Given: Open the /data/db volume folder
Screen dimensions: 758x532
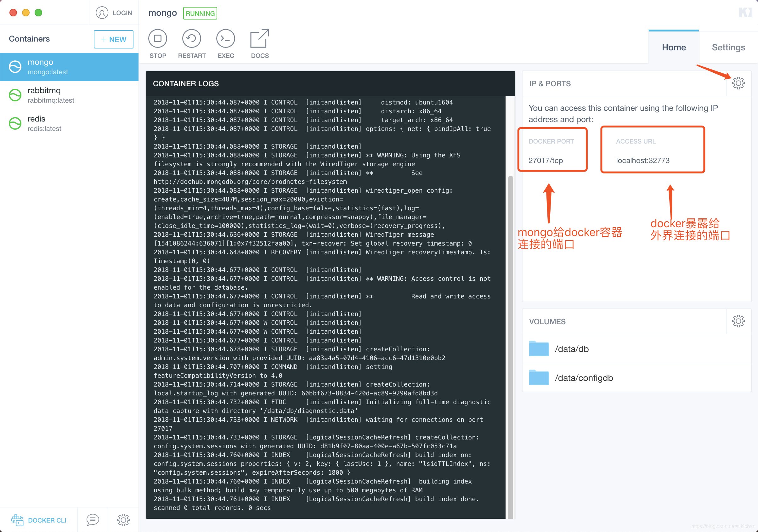Looking at the screenshot, I should coord(571,349).
